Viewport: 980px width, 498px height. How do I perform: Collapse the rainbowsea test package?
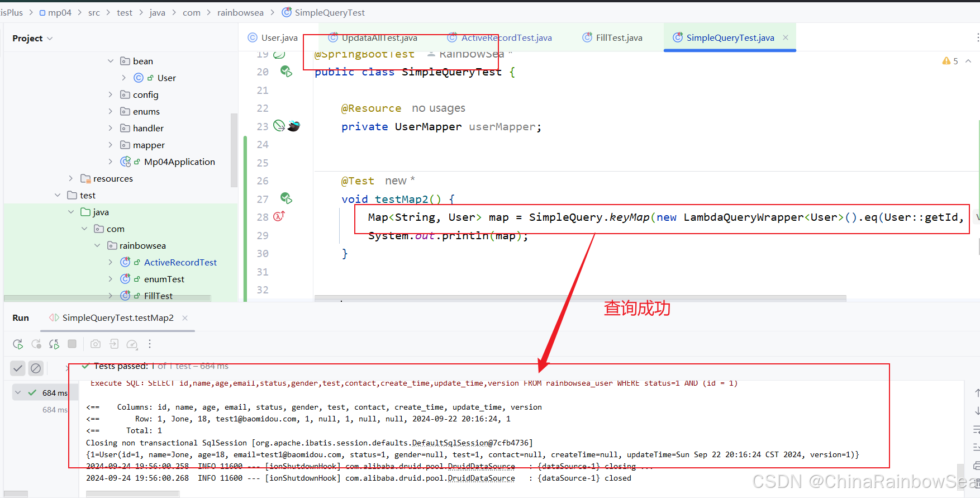click(97, 245)
